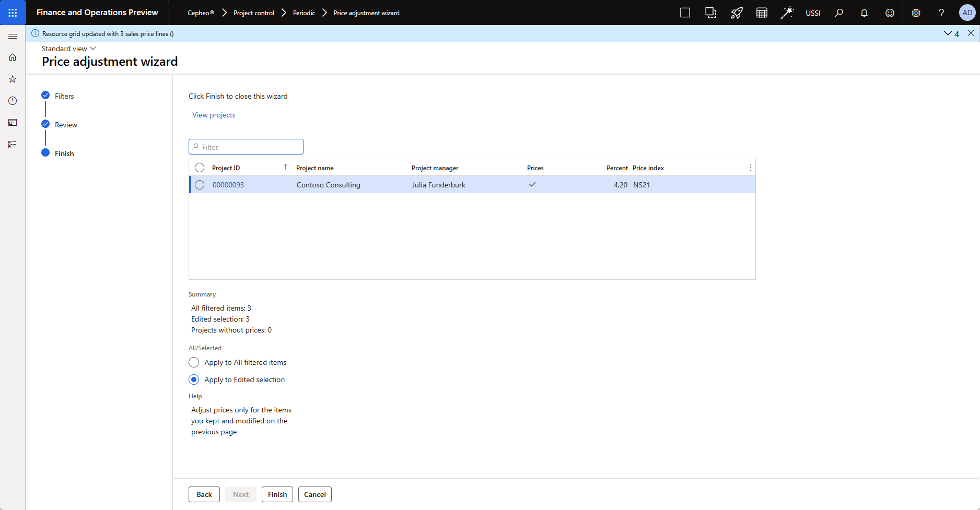This screenshot has height=510, width=980.
Task: Select Apply to Edited selection option
Action: [194, 379]
